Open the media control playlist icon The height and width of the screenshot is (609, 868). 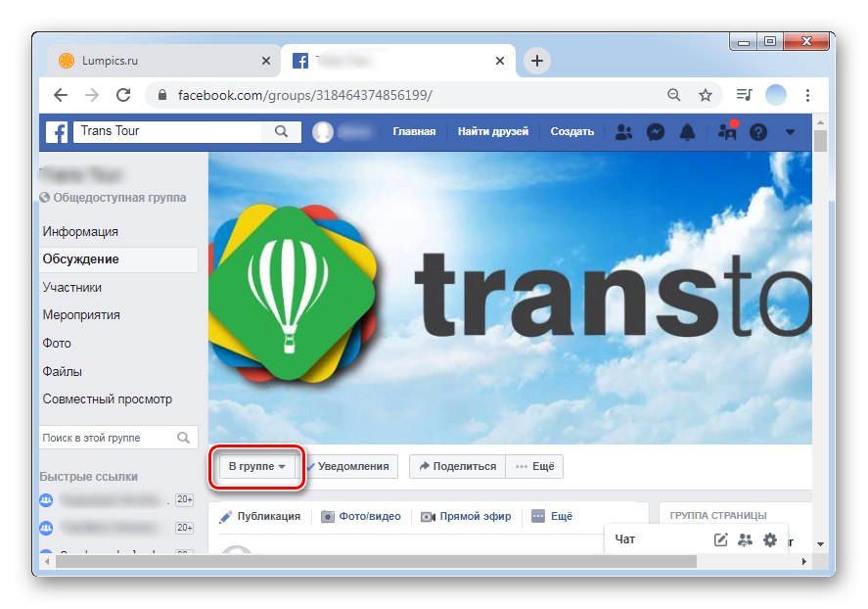(744, 95)
